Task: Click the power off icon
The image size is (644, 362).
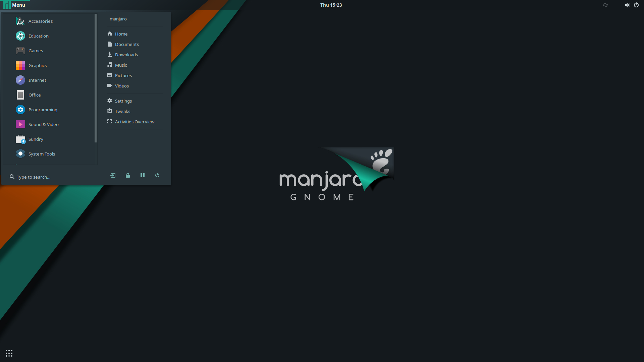Action: pyautogui.click(x=157, y=175)
